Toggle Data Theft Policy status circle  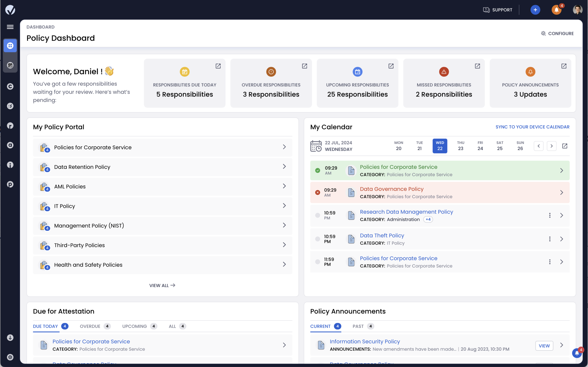click(317, 239)
